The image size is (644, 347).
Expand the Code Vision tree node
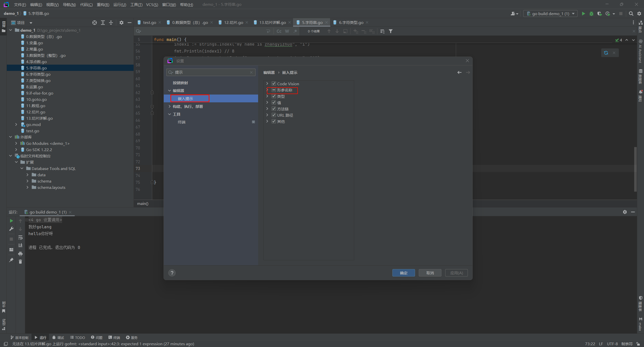[x=267, y=84]
